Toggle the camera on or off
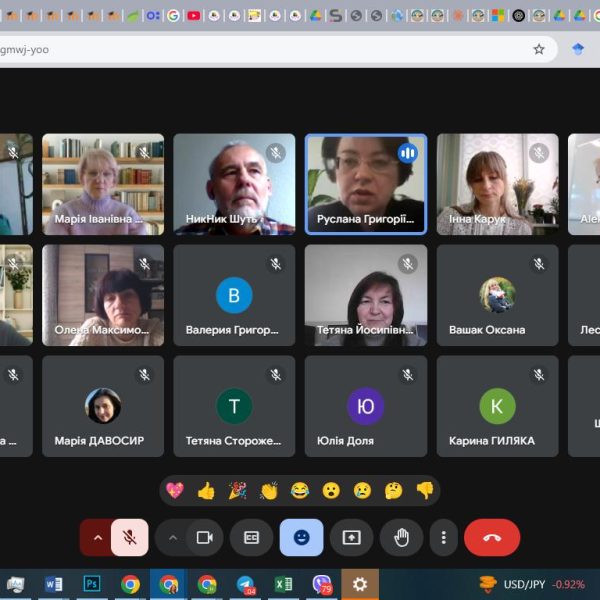Viewport: 600px width, 600px height. click(205, 537)
